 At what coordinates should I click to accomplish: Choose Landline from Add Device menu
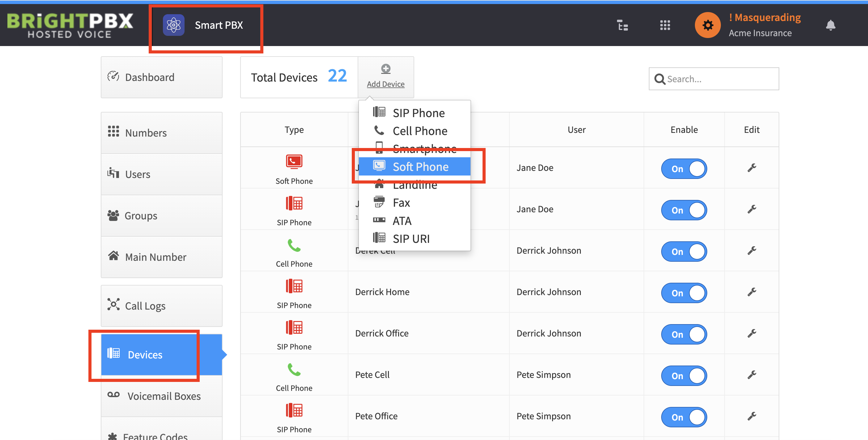pyautogui.click(x=415, y=185)
